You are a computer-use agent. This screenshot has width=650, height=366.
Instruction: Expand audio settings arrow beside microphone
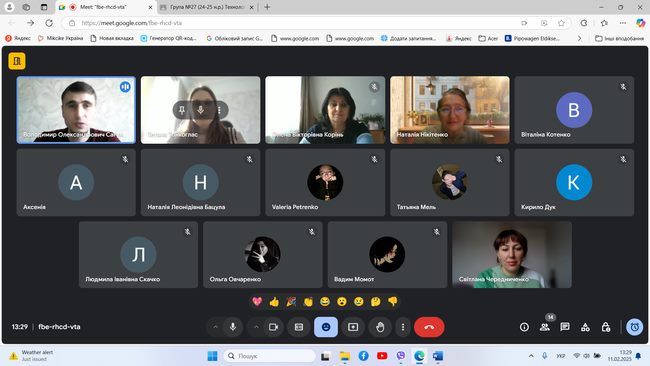point(216,327)
